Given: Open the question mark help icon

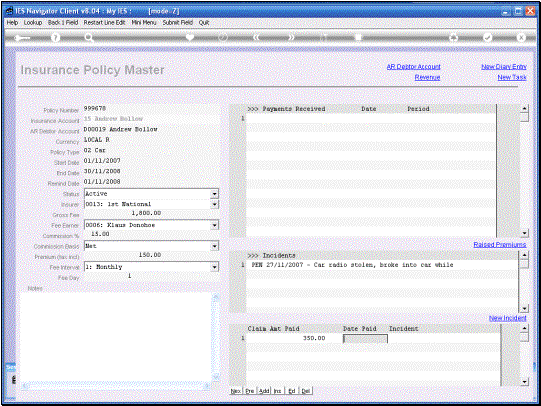Looking at the screenshot, I should coord(56,38).
